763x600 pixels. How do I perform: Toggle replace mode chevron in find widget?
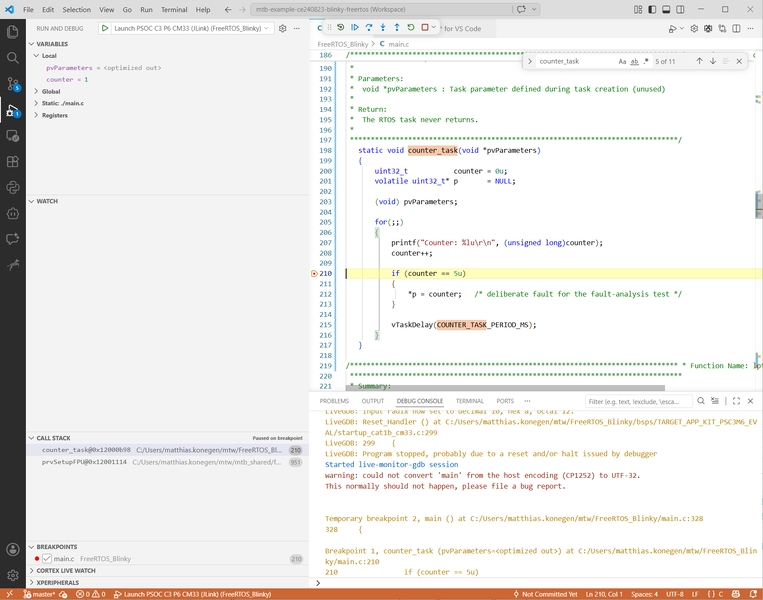(x=530, y=61)
